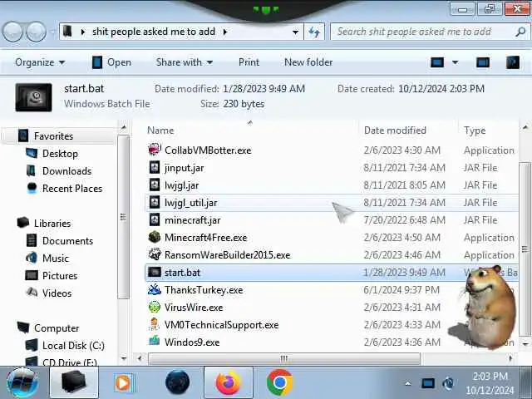This screenshot has width=532, height=399.
Task: Open Desktop in navigation pane
Action: coord(60,154)
